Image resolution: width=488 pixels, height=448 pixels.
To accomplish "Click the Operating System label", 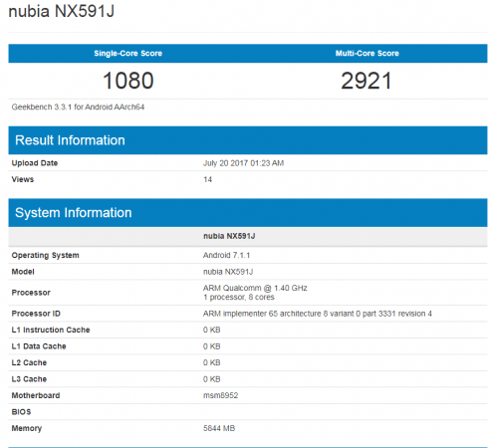I will pos(46,255).
